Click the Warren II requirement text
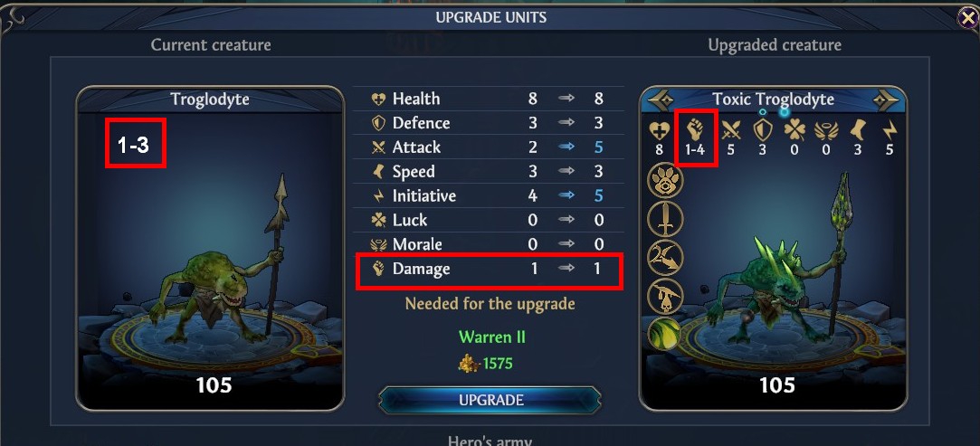Viewport: 980px width, 446px height. (492, 337)
